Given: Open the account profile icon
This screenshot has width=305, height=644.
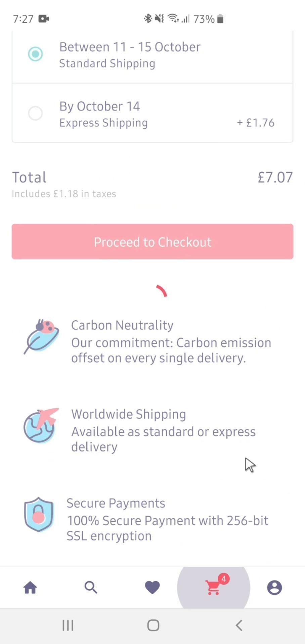Looking at the screenshot, I should (274, 588).
